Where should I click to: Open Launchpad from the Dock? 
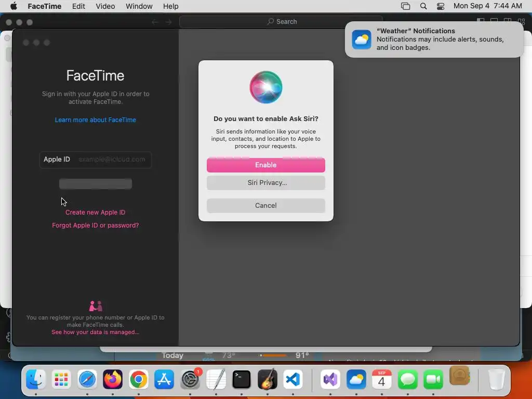61,379
